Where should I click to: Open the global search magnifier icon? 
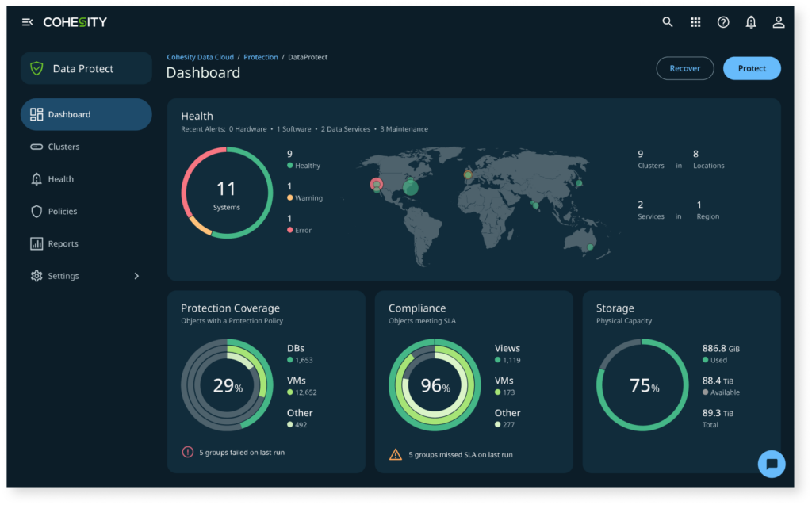pos(667,22)
